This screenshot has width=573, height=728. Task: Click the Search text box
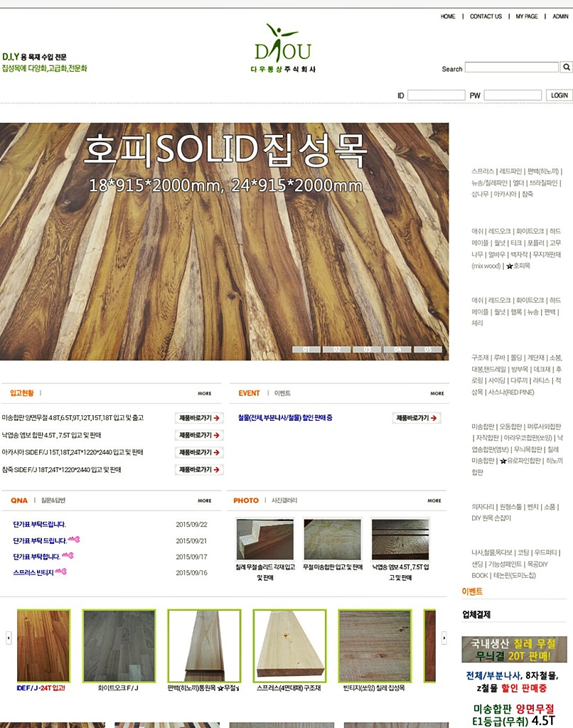click(511, 68)
